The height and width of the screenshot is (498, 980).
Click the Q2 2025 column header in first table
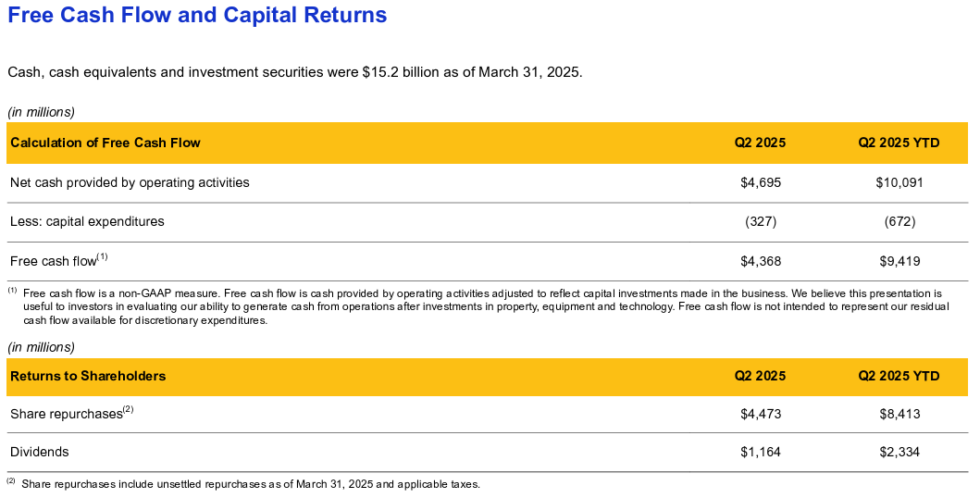coord(760,143)
